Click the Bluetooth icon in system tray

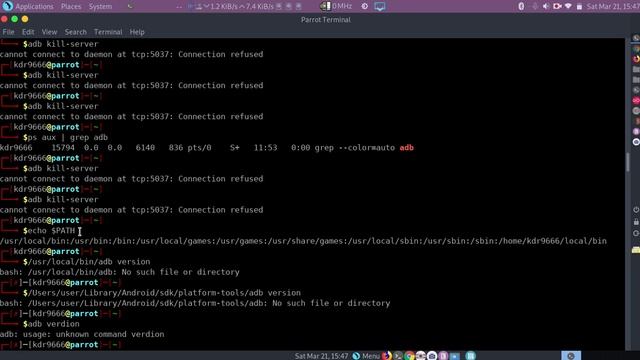(x=521, y=7)
